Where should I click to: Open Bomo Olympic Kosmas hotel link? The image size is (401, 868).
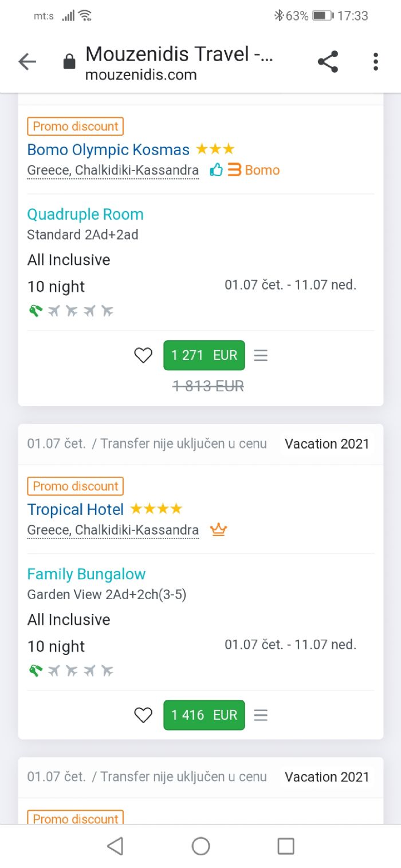pos(108,150)
